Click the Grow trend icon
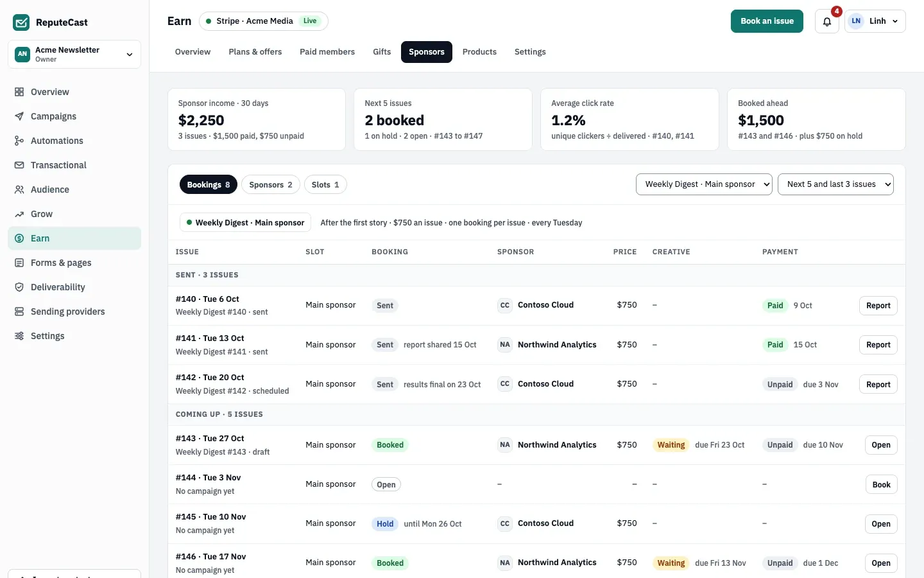This screenshot has width=924, height=578. [19, 214]
